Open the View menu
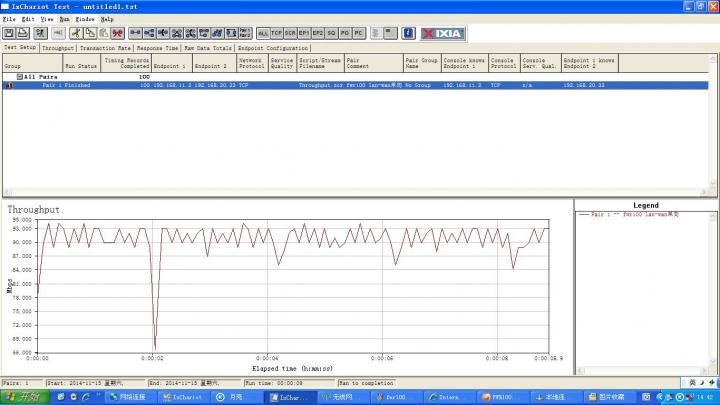Screen dimensions: 720x405 coord(47,19)
